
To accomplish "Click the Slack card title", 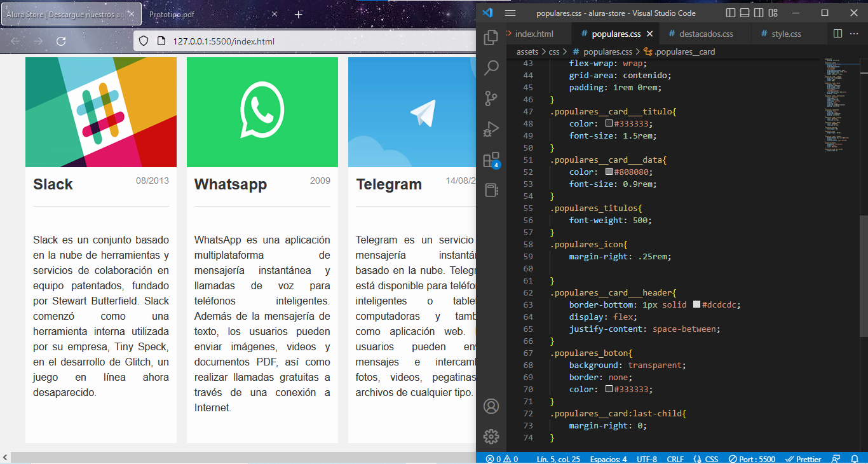I will coord(53,184).
